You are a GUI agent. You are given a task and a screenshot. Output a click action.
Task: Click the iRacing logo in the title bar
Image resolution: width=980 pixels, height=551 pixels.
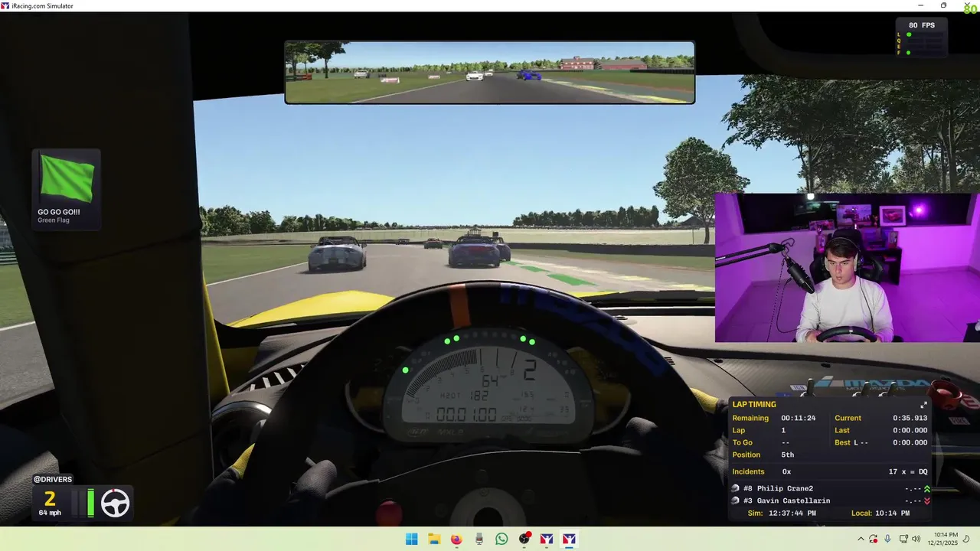6,5
